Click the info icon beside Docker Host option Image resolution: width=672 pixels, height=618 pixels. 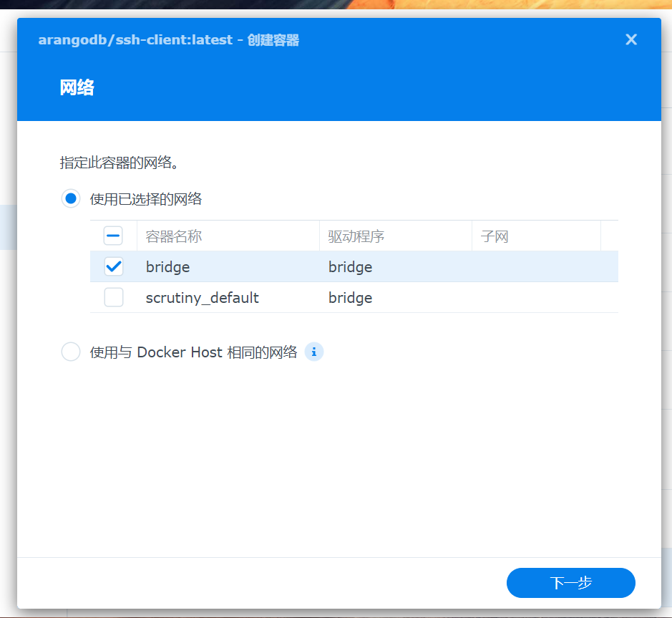[x=314, y=352]
